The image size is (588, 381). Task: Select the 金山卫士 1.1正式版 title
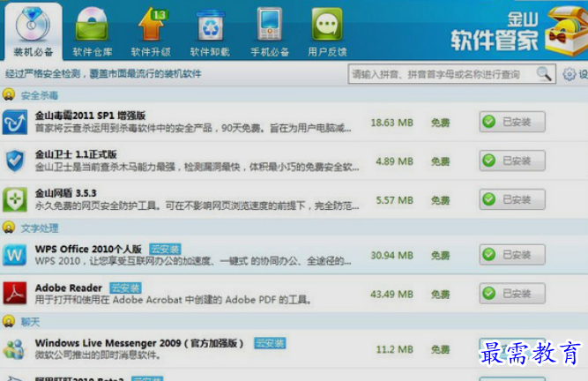(76, 154)
